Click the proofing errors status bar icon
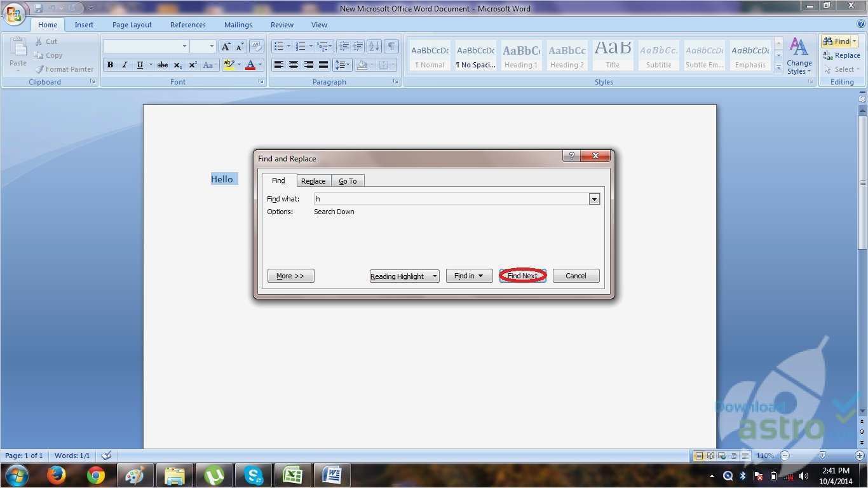868x488 pixels. pyautogui.click(x=106, y=456)
